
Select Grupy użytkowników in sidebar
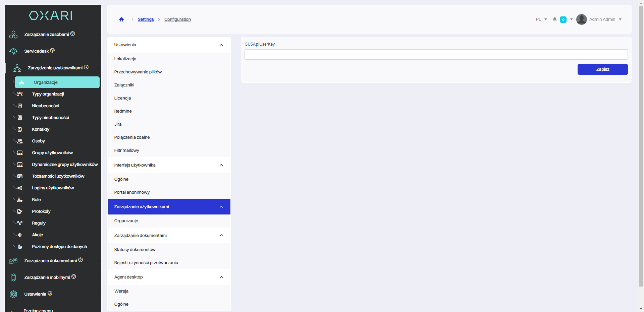[x=52, y=153]
